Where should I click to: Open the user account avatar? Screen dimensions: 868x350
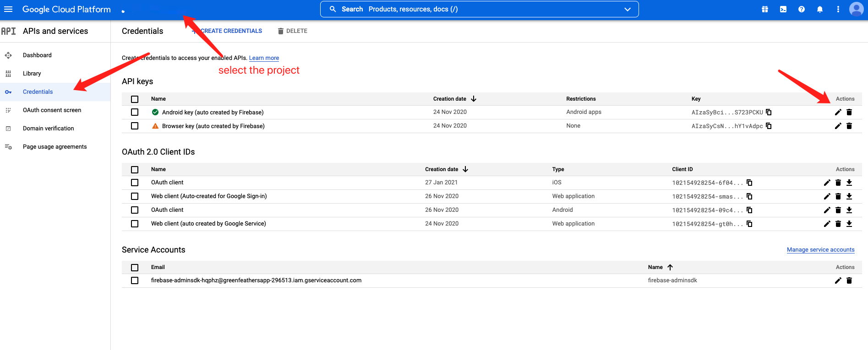pyautogui.click(x=856, y=9)
